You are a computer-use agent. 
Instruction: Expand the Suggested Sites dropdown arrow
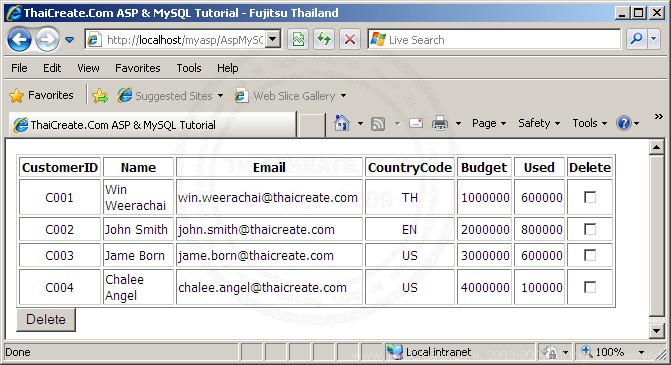point(220,96)
